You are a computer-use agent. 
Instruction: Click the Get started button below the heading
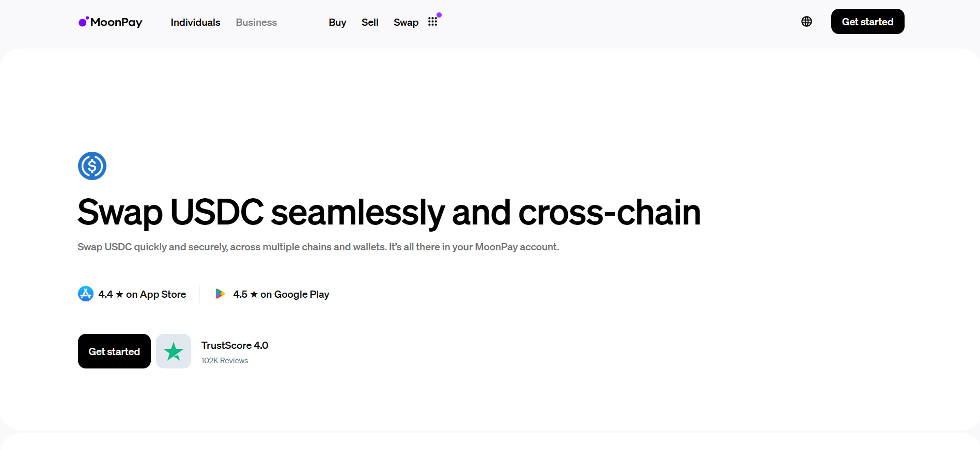pos(114,351)
